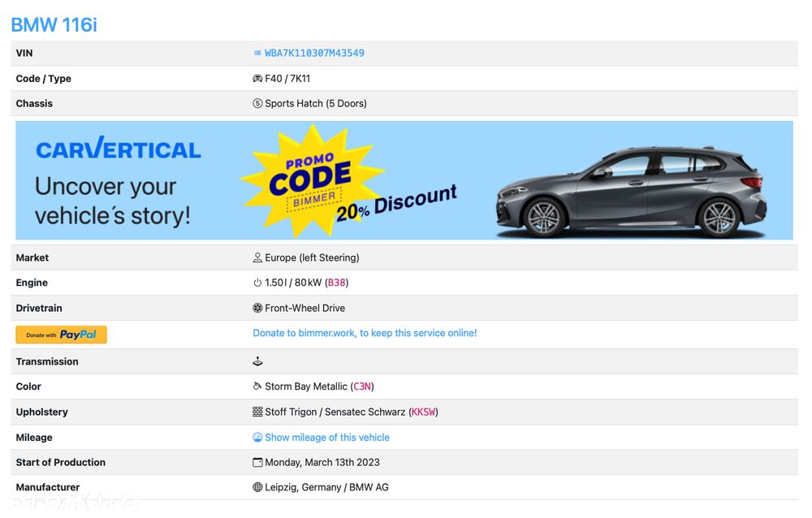Click the car icon next to F40 / 7K11
Screen dimensions: 812x518
pos(257,78)
